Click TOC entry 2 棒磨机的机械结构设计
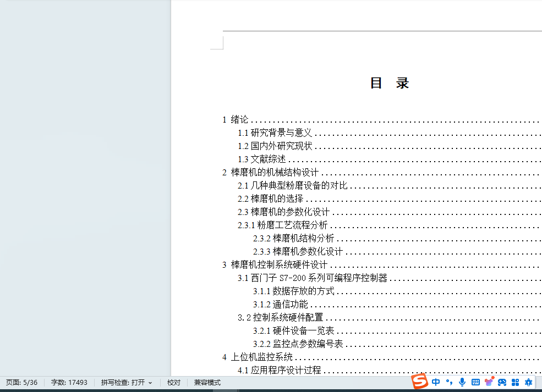The image size is (542, 392). [270, 172]
